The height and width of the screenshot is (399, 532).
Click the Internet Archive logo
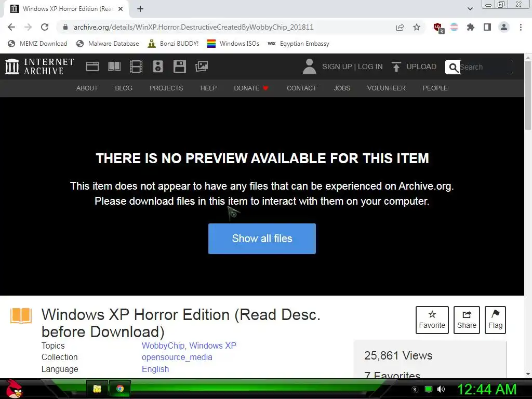pos(39,66)
